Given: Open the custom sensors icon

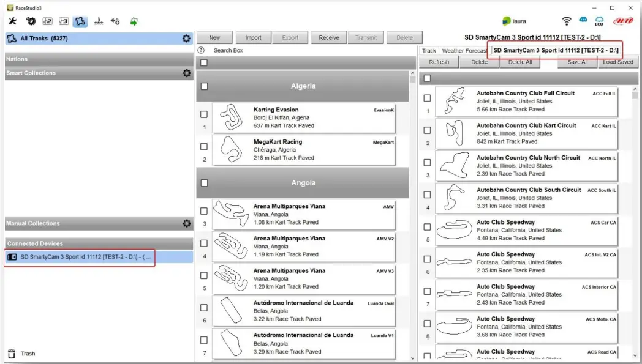Looking at the screenshot, I should [x=98, y=21].
